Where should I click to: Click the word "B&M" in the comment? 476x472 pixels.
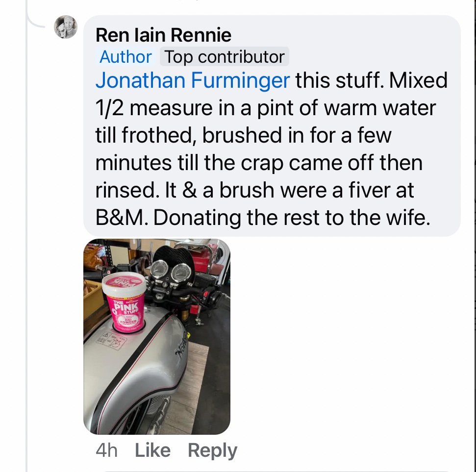coord(121,217)
